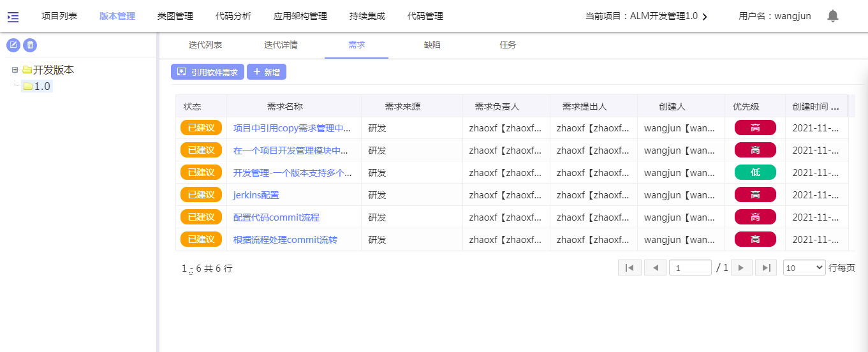
Task: Click the delete trash icon above the tree
Action: click(30, 45)
